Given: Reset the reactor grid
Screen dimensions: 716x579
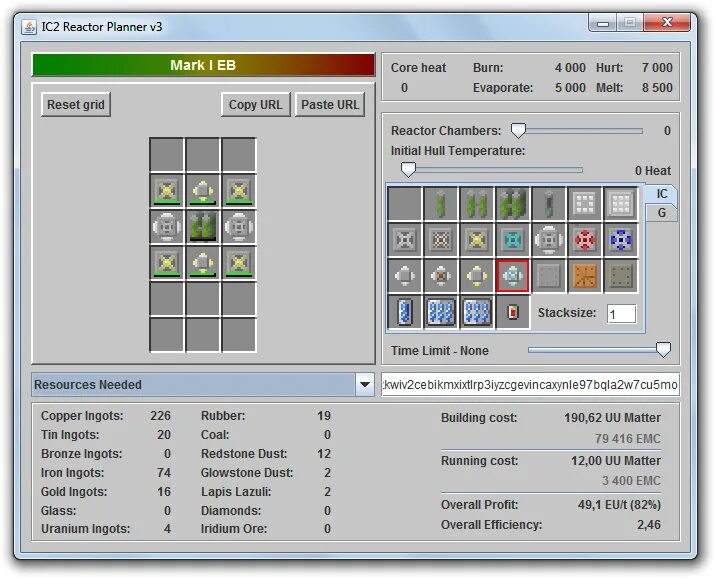Looking at the screenshot, I should pos(76,105).
